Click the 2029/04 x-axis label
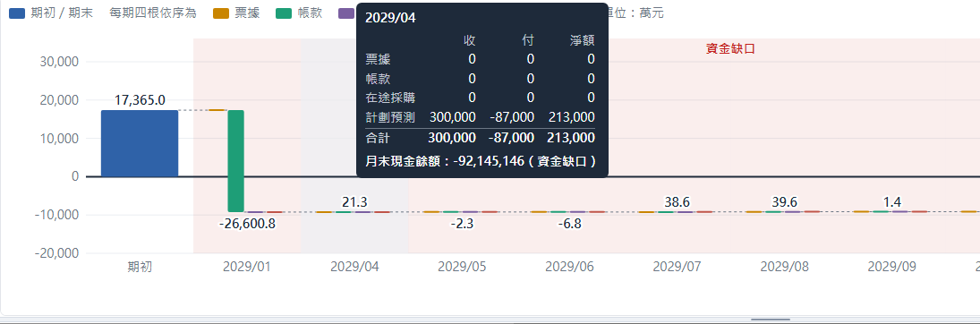Viewport: 980px width, 324px height. pyautogui.click(x=354, y=267)
